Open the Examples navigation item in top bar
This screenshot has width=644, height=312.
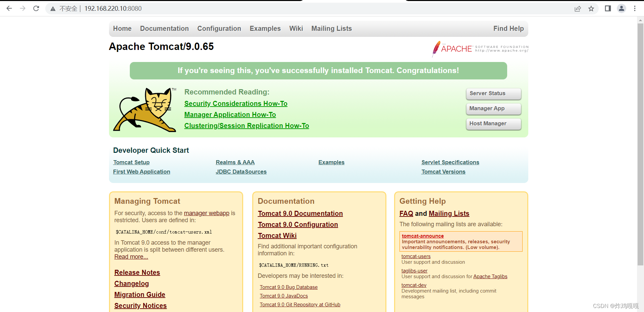265,28
